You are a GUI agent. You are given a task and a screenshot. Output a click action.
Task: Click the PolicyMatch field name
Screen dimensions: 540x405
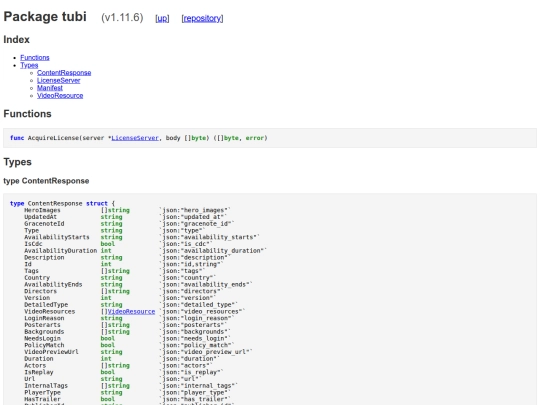coord(44,345)
